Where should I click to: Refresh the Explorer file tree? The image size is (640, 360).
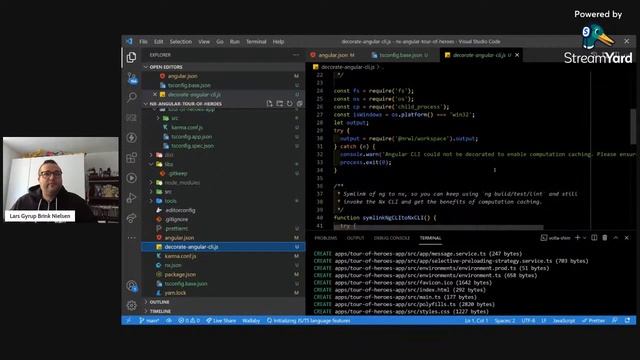point(289,104)
